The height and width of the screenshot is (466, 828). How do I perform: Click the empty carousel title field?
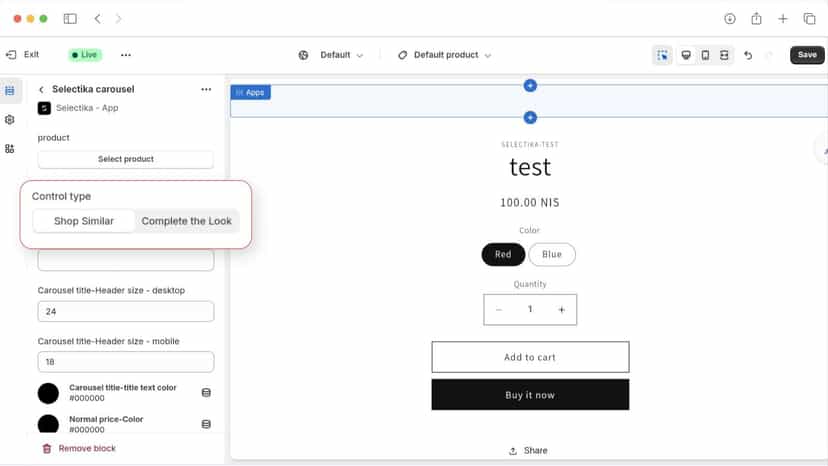coord(126,260)
